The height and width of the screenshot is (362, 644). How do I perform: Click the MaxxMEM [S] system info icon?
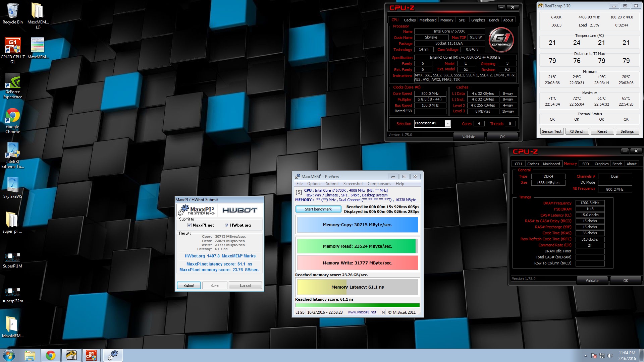(299, 192)
